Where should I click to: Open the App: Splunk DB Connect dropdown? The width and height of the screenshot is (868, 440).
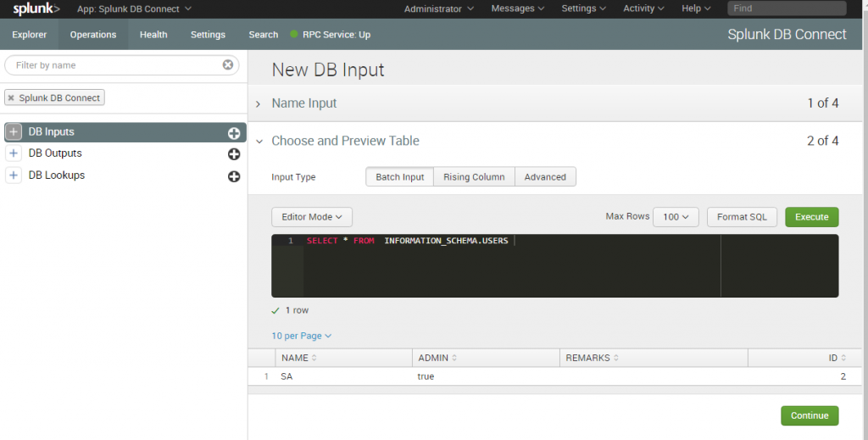(x=134, y=8)
